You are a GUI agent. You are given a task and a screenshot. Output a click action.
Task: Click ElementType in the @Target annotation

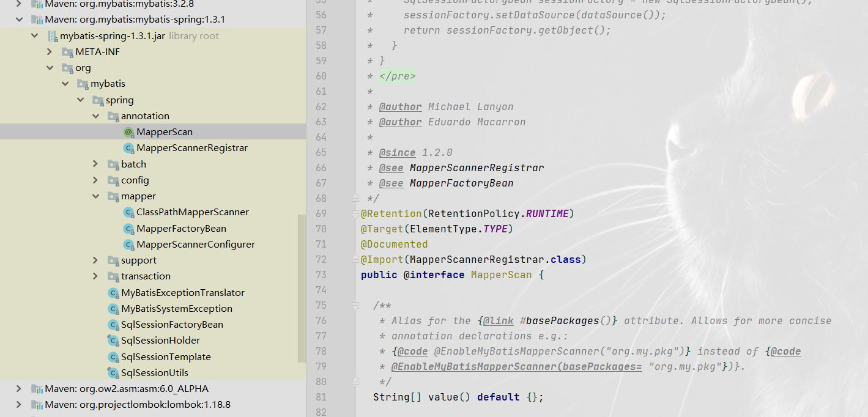click(x=443, y=229)
